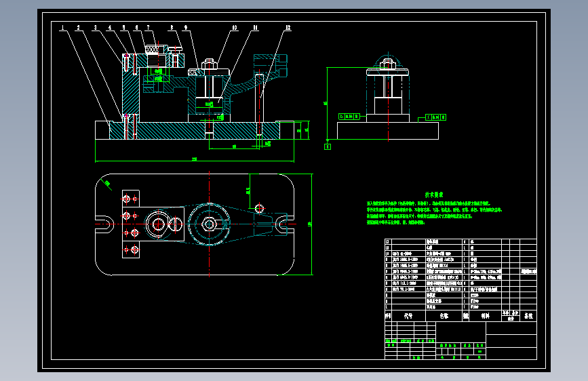Select the drill bushing circle in the plan view

click(x=158, y=224)
